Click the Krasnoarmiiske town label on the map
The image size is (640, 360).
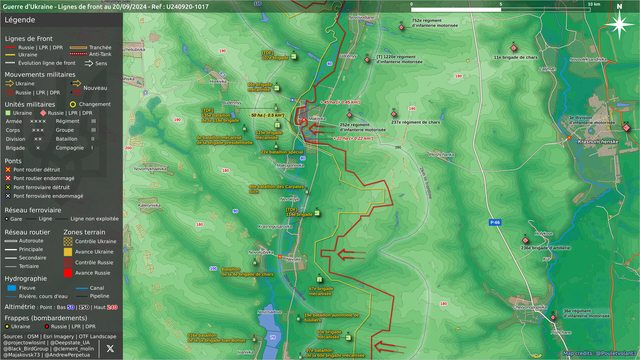[x=598, y=142]
